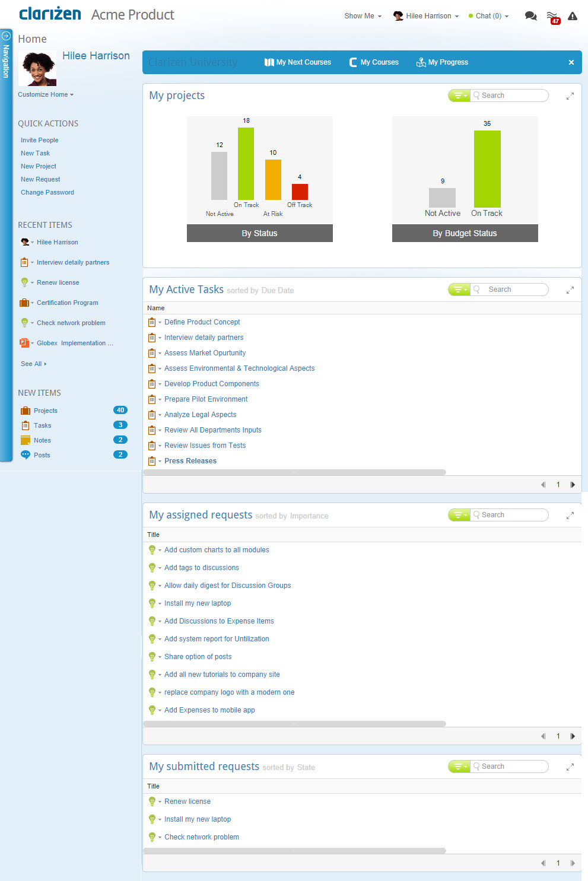This screenshot has height=881, width=588.
Task: Click Projects count badge 40
Action: pyautogui.click(x=120, y=410)
